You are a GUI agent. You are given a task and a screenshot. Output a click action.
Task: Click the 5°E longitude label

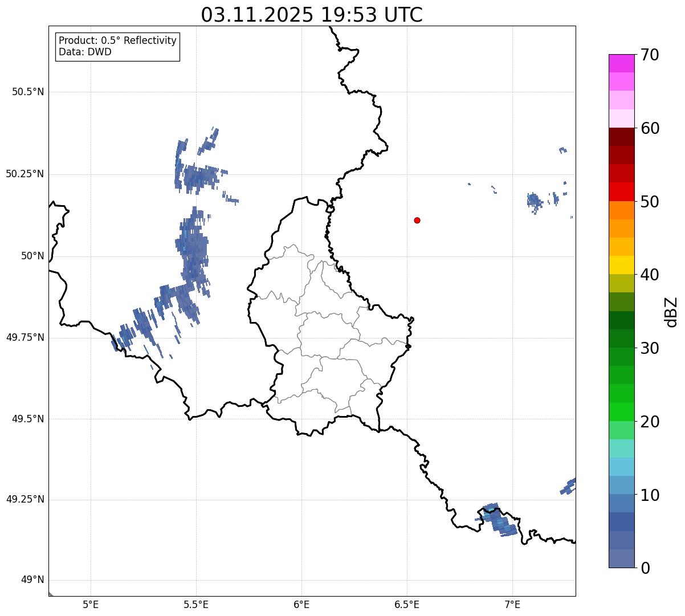tap(91, 605)
